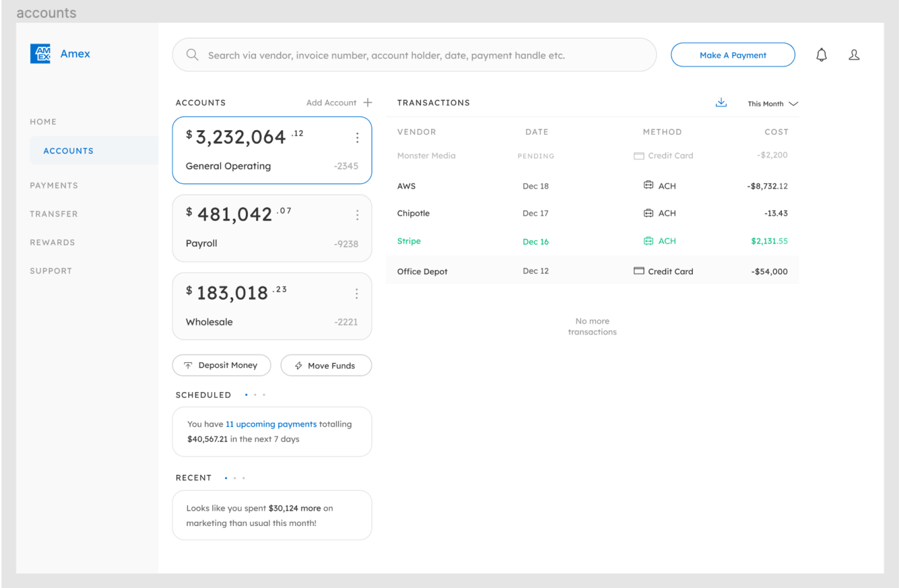Click the Dec 18 date cell
The image size is (899, 588).
536,186
